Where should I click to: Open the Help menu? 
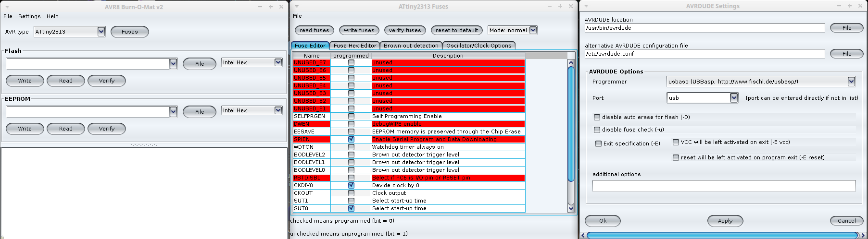pos(52,16)
